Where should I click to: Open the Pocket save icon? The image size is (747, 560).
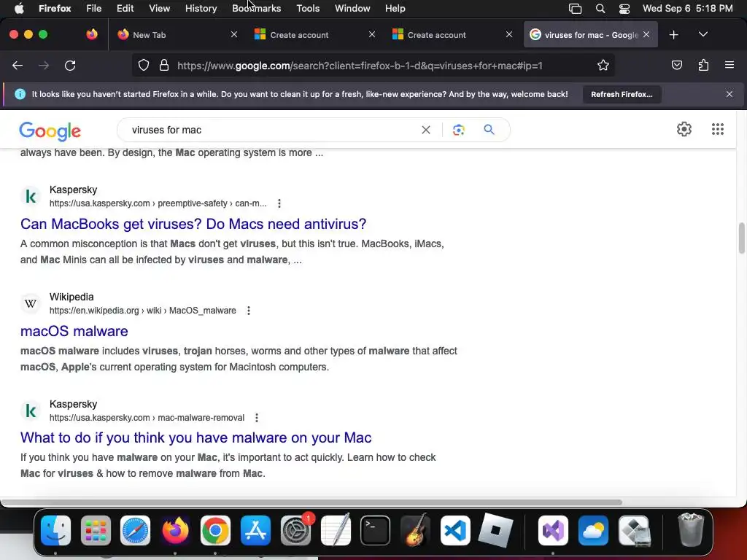676,65
